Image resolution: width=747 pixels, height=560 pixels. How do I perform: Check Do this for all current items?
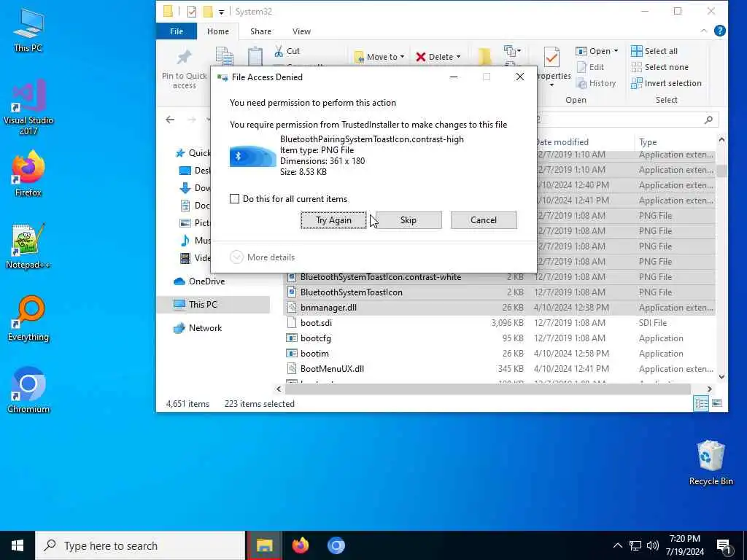click(x=234, y=198)
